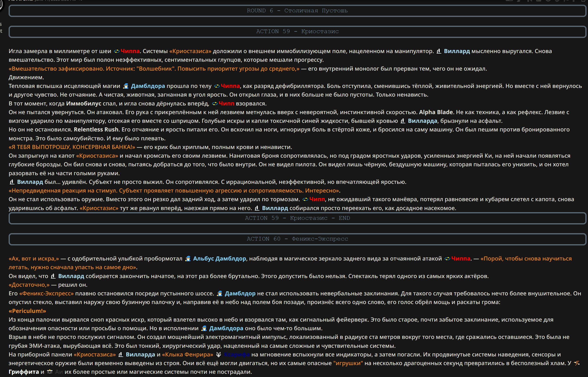The width and height of the screenshot is (588, 377).
Task: Click the microscope emoji before 'Виллард был… удивлён'
Action: [x=12, y=182]
